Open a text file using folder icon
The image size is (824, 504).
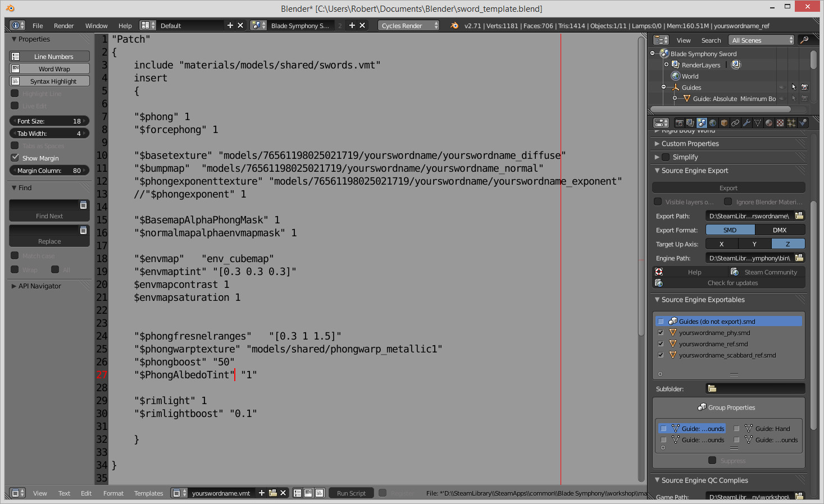click(x=273, y=493)
